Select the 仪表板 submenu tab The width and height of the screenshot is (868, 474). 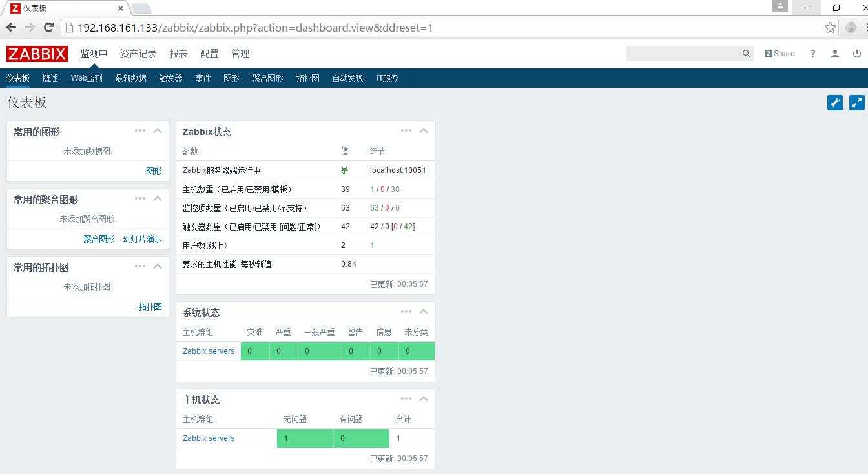(x=18, y=78)
